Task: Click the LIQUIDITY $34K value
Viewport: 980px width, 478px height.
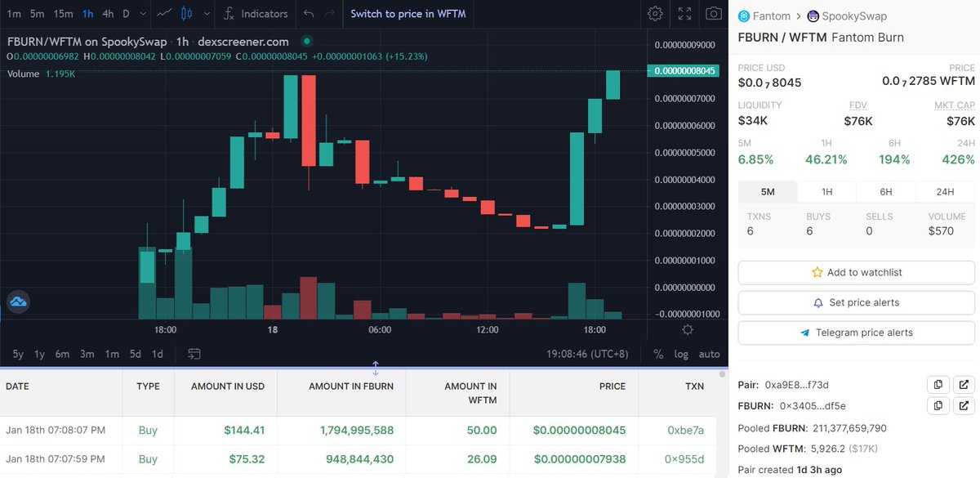Action: pos(753,121)
